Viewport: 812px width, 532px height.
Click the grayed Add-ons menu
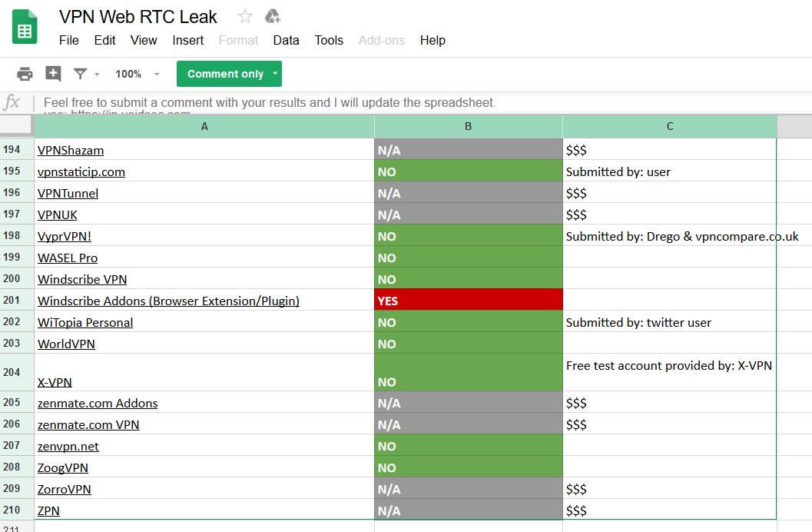click(382, 41)
